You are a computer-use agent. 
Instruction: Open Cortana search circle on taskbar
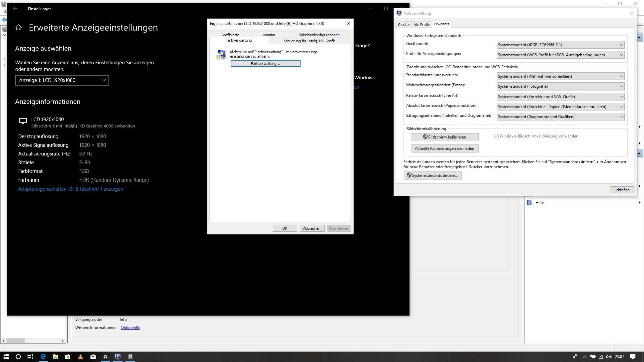tap(18, 357)
